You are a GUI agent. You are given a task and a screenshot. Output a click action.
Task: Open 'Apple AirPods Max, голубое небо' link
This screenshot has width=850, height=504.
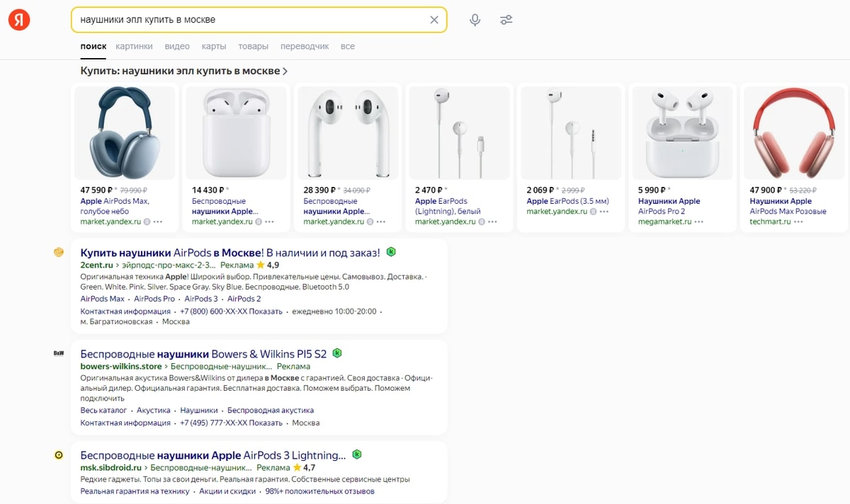[115, 206]
